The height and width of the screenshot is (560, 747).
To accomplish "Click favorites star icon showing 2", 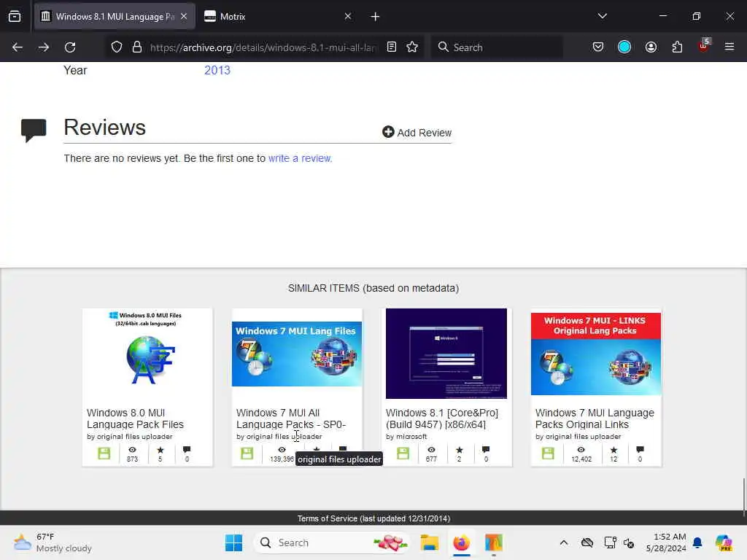I will 460,450.
